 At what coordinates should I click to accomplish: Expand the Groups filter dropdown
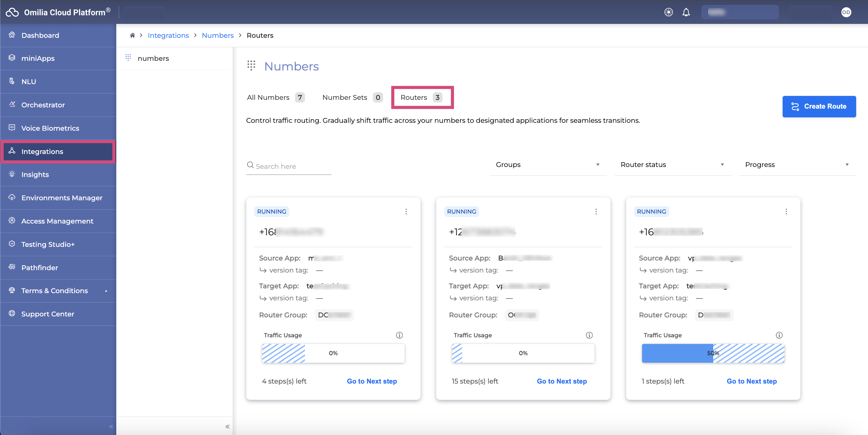click(548, 165)
